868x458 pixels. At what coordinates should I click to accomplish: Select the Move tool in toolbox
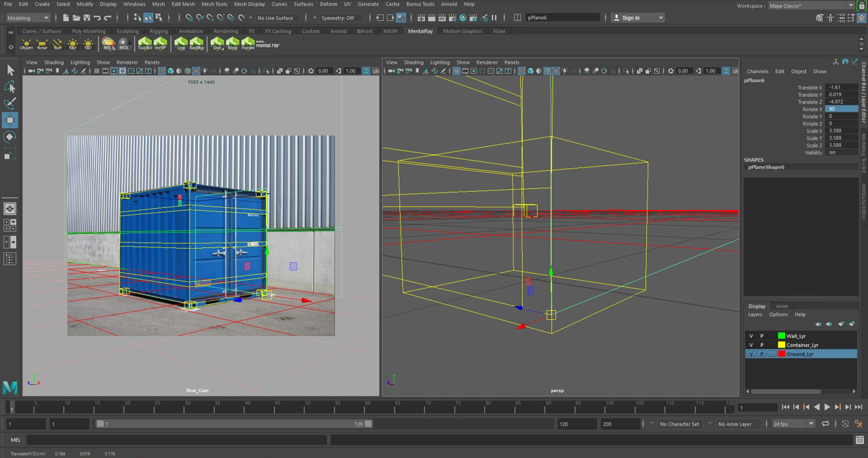coord(10,121)
